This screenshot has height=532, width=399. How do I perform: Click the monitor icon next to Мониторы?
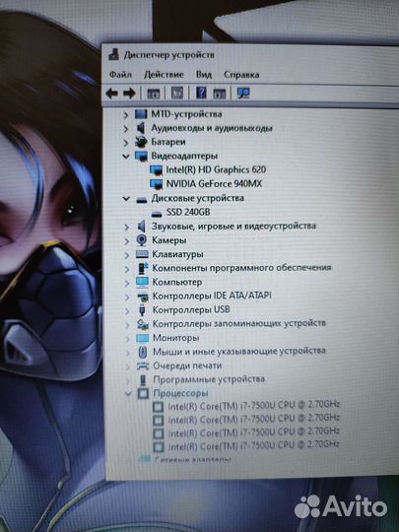click(x=143, y=338)
